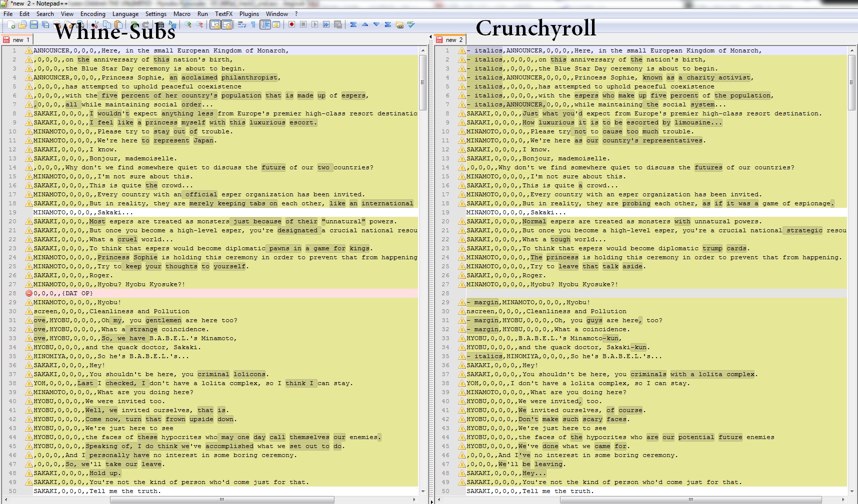
Task: Open the File menu
Action: 8,14
